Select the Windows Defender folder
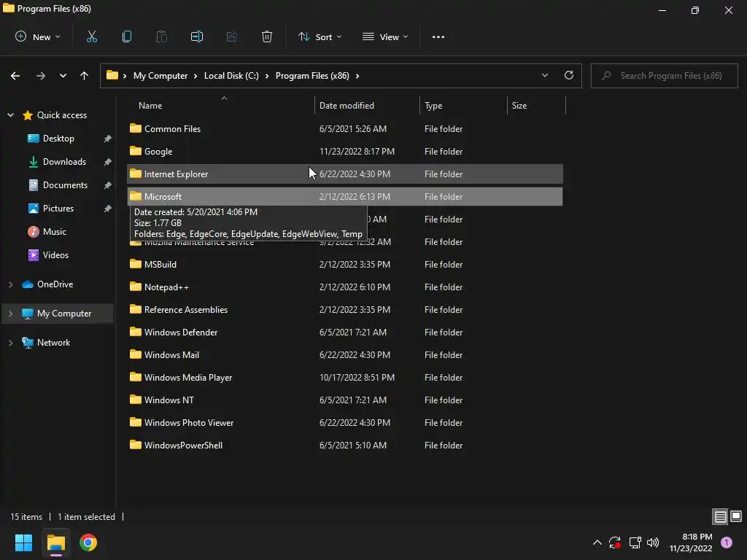This screenshot has height=560, width=747. pos(344,332)
